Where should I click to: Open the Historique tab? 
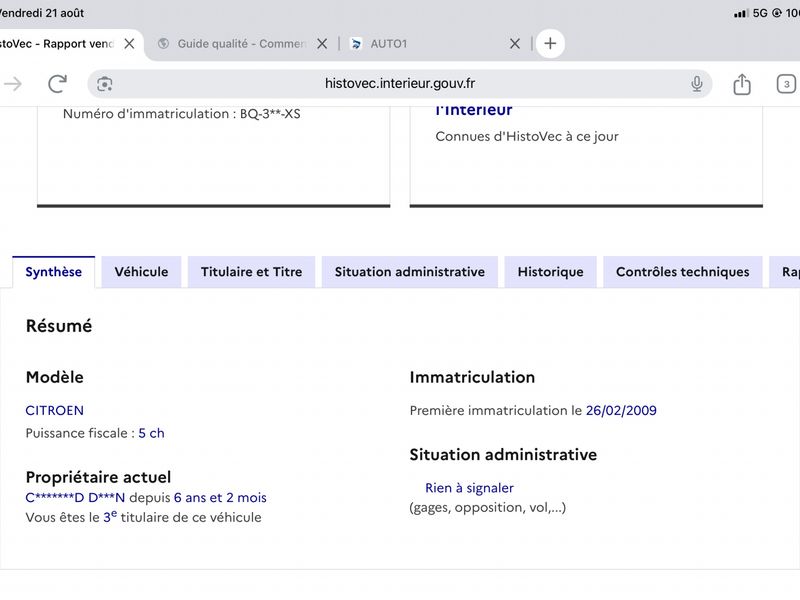(551, 272)
